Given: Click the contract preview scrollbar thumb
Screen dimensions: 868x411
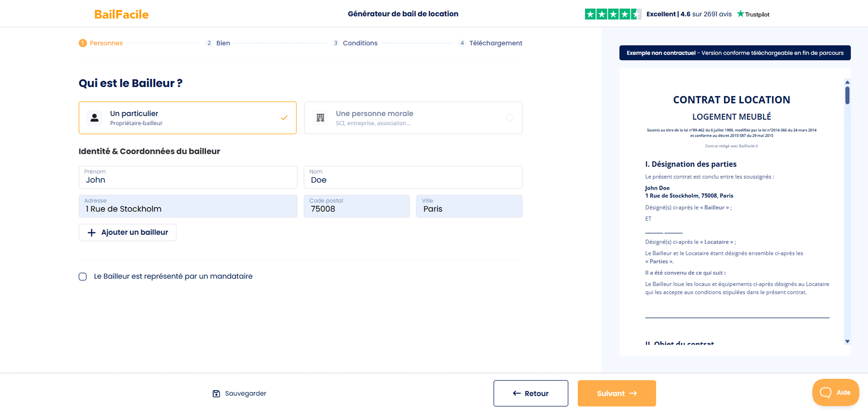Looking at the screenshot, I should (x=847, y=95).
